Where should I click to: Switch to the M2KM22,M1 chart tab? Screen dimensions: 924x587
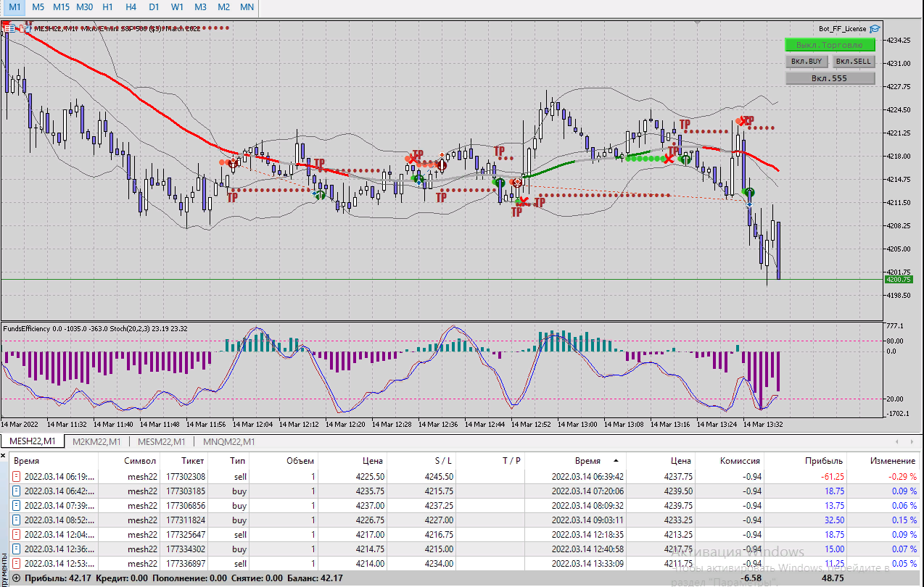(96, 441)
